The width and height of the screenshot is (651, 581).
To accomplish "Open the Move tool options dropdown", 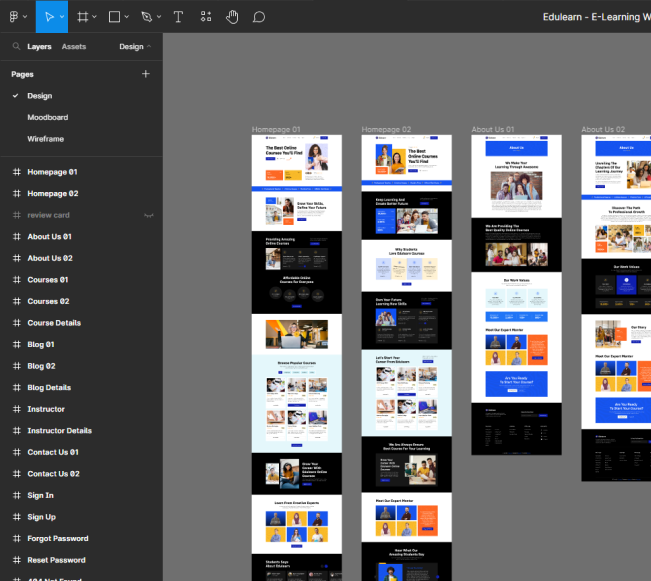I will click(x=62, y=17).
